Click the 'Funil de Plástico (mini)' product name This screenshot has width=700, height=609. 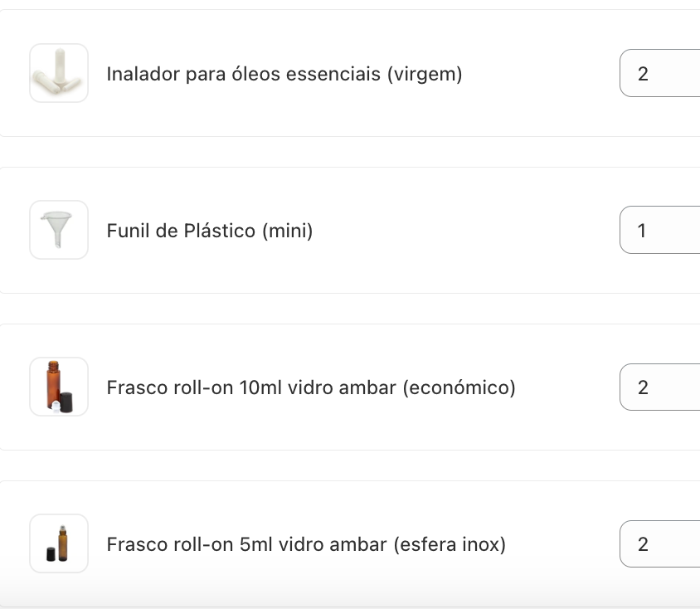[210, 231]
